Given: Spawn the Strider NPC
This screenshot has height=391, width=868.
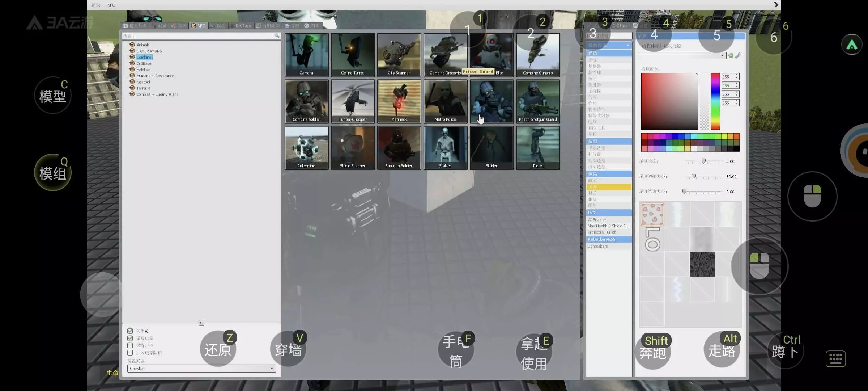Looking at the screenshot, I should pyautogui.click(x=492, y=147).
